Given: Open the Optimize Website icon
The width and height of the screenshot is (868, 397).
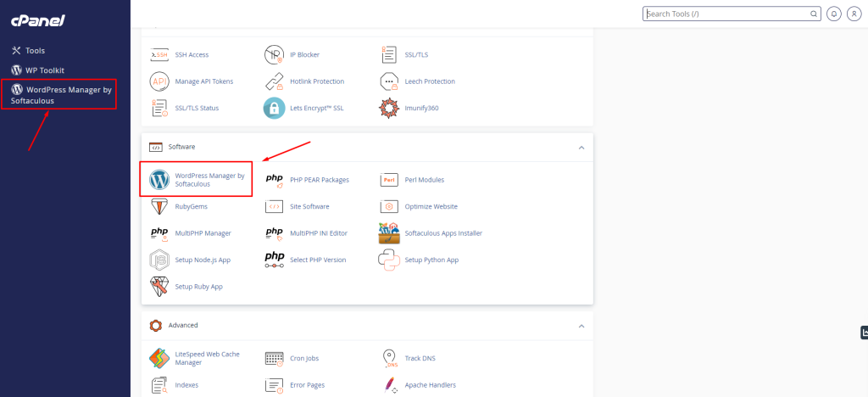Looking at the screenshot, I should pos(389,206).
